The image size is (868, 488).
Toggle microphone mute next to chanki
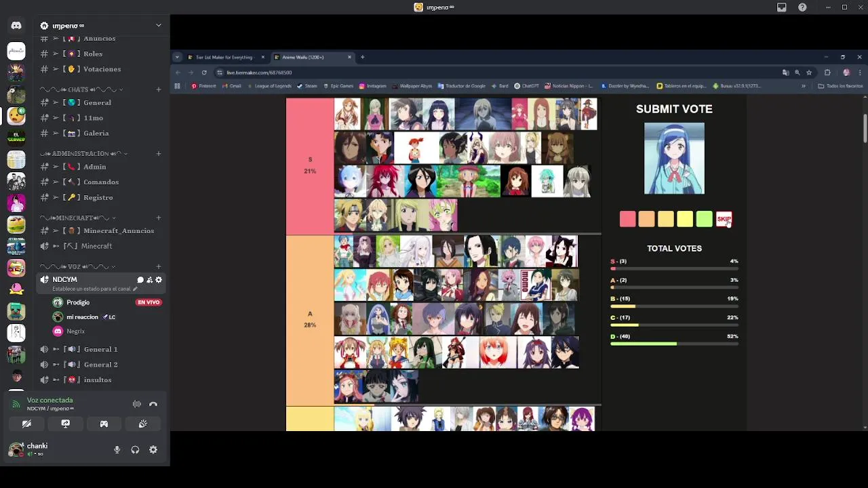(x=117, y=449)
